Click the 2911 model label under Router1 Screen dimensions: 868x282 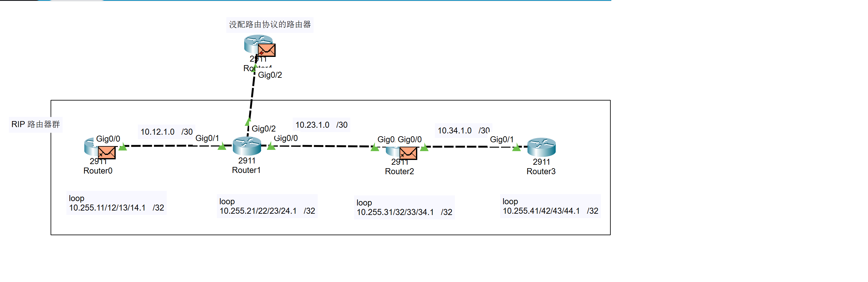247,161
